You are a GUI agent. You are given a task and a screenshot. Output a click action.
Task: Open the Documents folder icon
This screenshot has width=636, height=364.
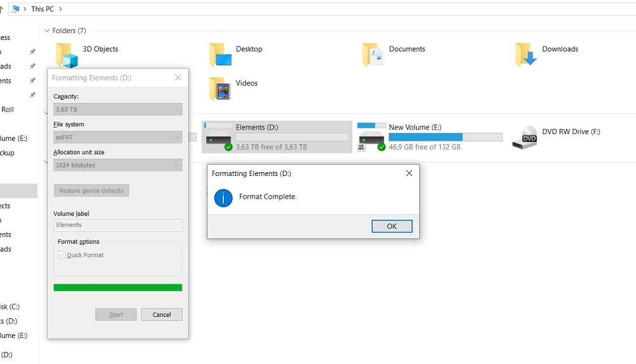pos(373,55)
